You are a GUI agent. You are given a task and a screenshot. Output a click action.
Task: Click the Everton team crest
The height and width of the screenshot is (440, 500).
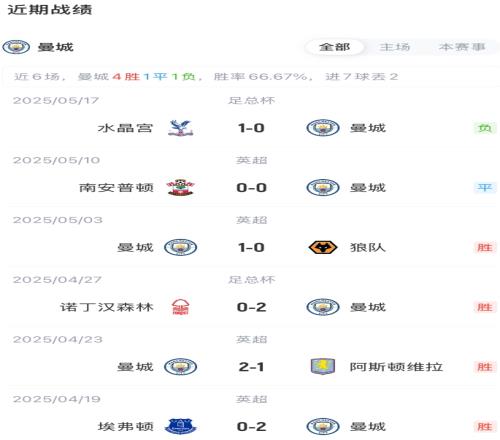(180, 426)
